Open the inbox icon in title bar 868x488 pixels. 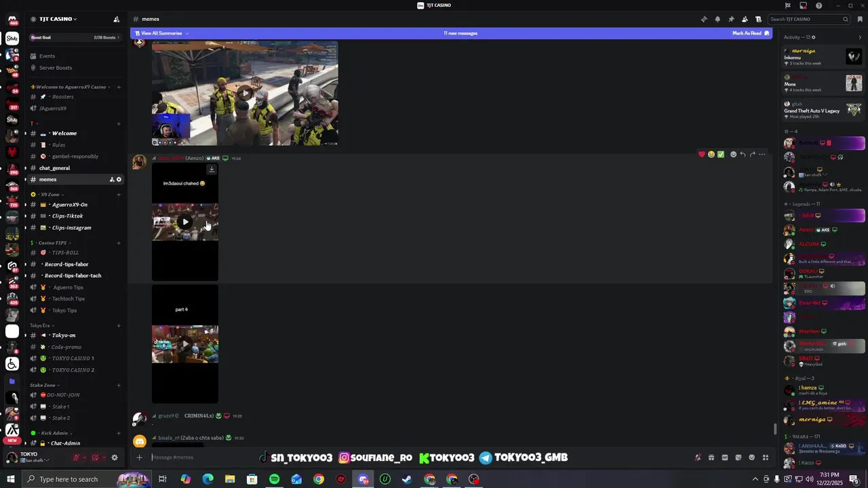tap(803, 5)
